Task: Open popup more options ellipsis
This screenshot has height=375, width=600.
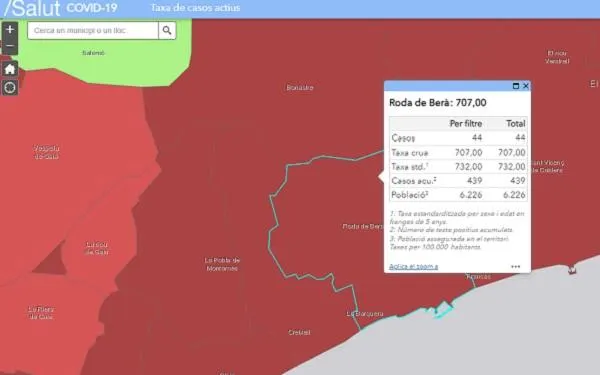Action: (515, 266)
